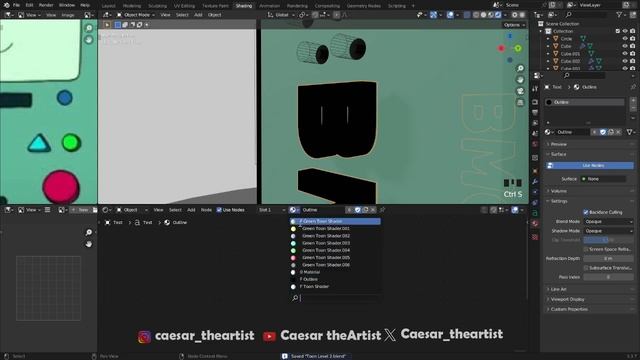Toggle camera view gizmo in 3D viewport

[520, 91]
